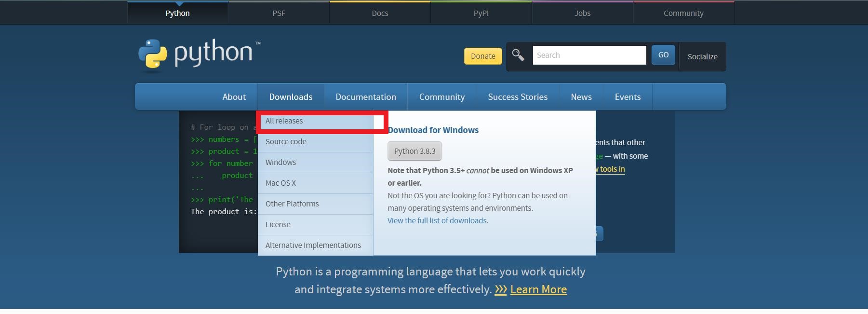Click the partially hidden 'tools in' link

point(610,169)
